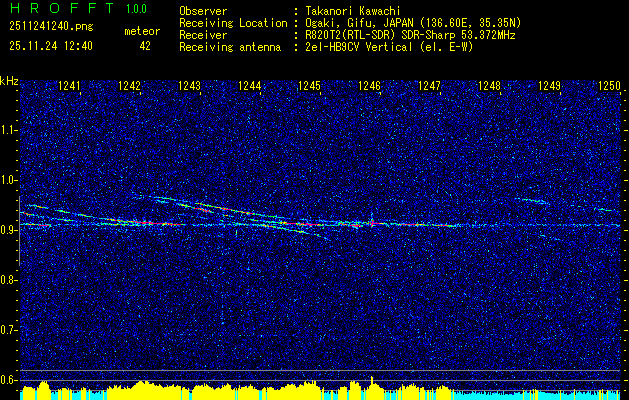Click the 1248 time axis marker
This screenshot has height=400, width=629.
(489, 85)
